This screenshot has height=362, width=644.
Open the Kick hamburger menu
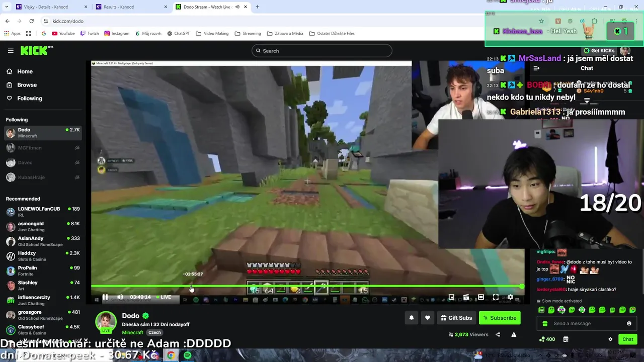pyautogui.click(x=11, y=51)
